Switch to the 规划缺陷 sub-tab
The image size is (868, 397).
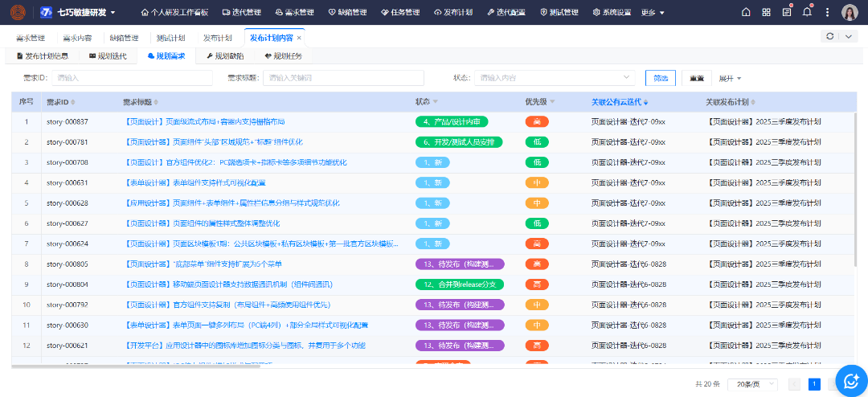[x=225, y=56]
